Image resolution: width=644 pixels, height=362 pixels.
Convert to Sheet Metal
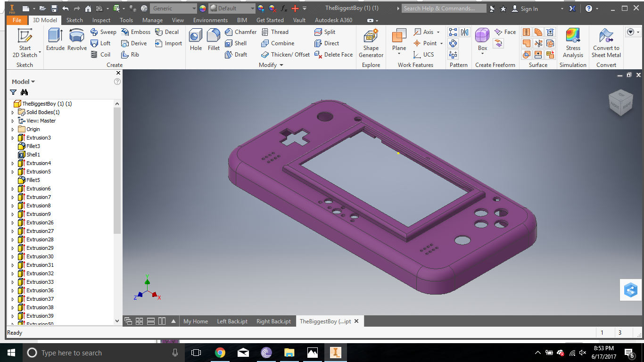[x=606, y=43]
